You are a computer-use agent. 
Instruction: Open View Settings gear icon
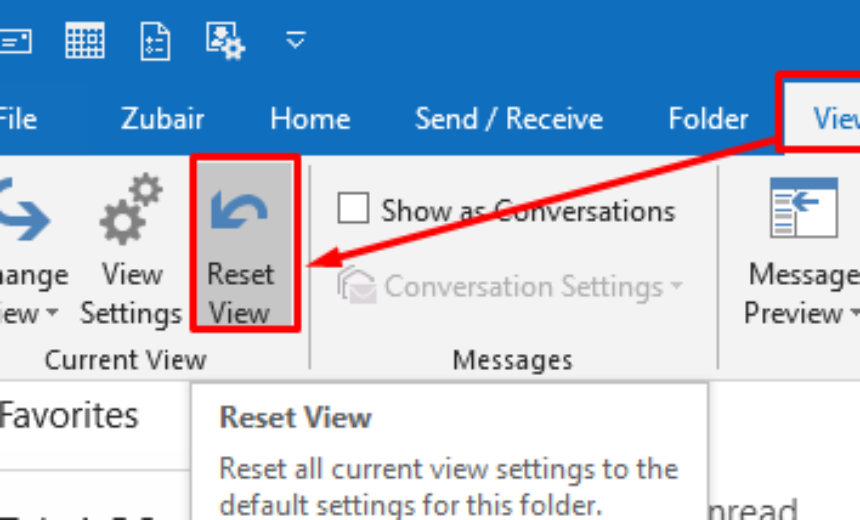tap(130, 211)
